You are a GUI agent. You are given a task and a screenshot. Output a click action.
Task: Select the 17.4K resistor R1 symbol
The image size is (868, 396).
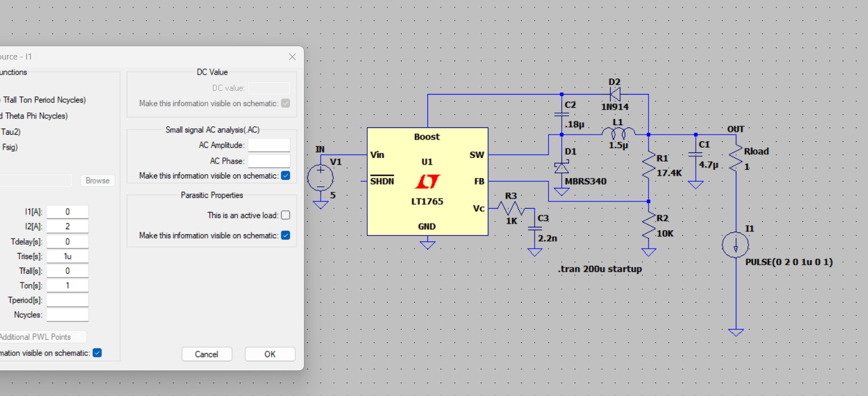tap(649, 165)
